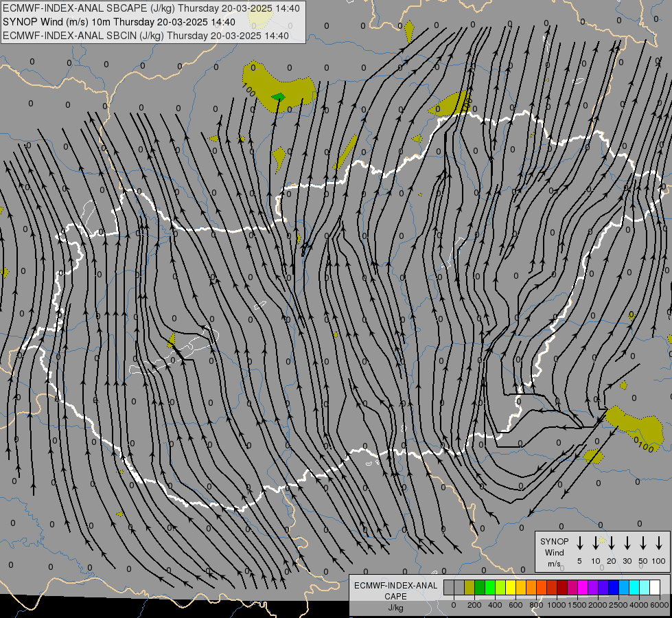
Task: Pick the white swatch at 6000
Action: click(x=654, y=588)
